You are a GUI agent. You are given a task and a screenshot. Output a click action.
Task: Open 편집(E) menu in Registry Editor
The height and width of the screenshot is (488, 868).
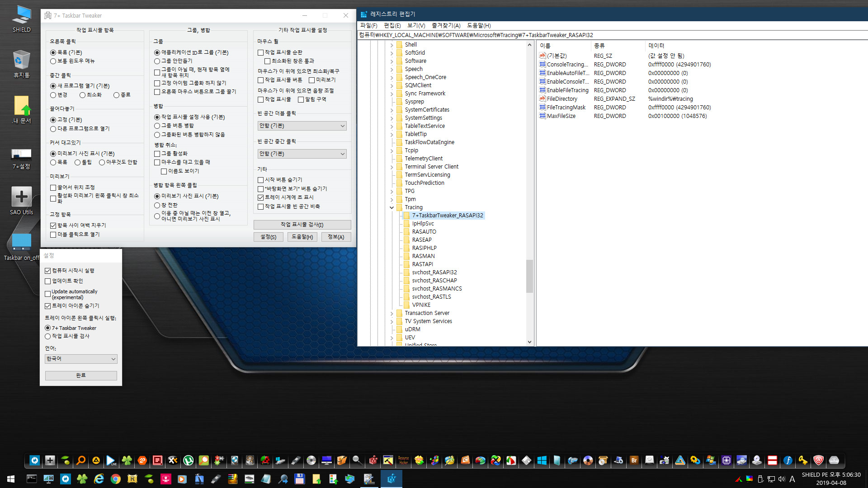pyautogui.click(x=392, y=25)
